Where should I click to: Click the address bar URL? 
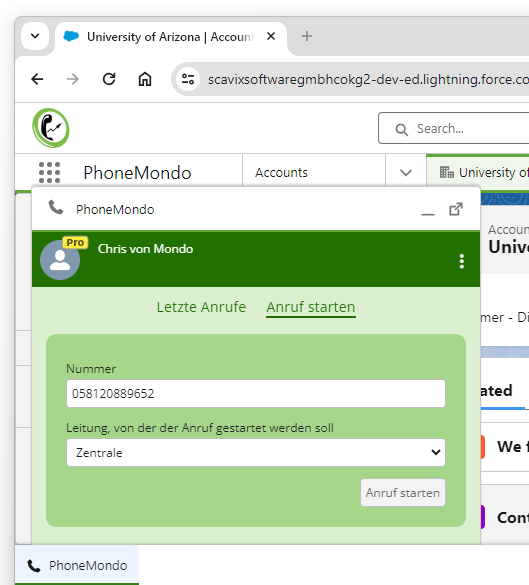point(368,79)
